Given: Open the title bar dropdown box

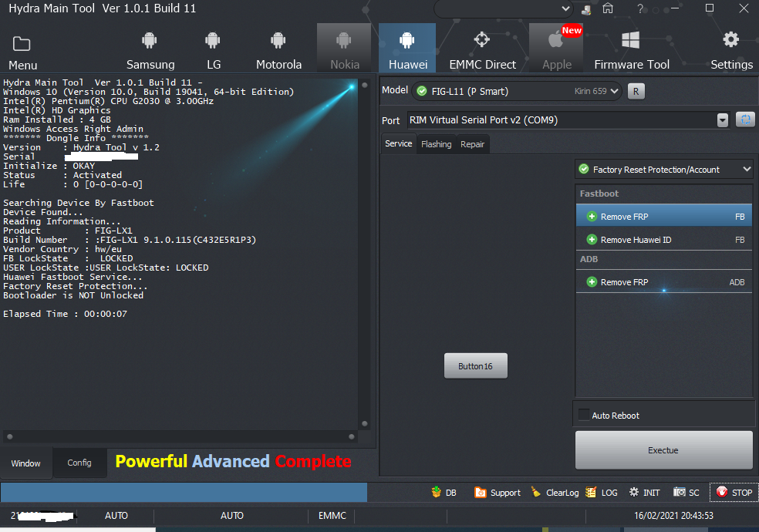Looking at the screenshot, I should click(x=504, y=8).
